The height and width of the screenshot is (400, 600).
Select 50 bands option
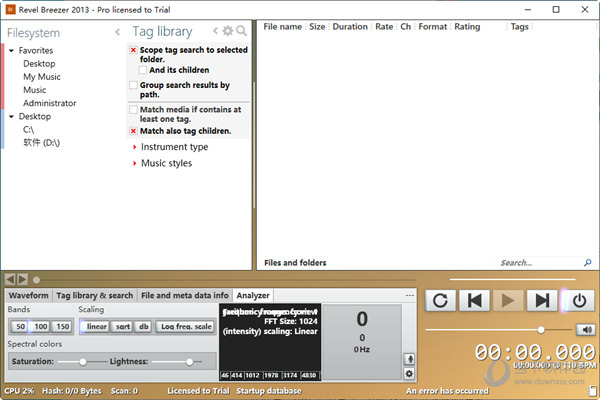[x=20, y=327]
